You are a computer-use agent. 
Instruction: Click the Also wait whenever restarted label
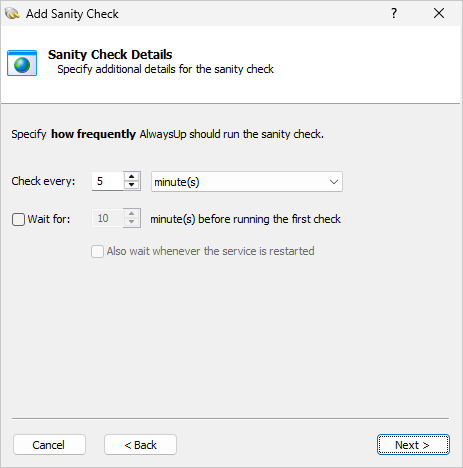210,251
